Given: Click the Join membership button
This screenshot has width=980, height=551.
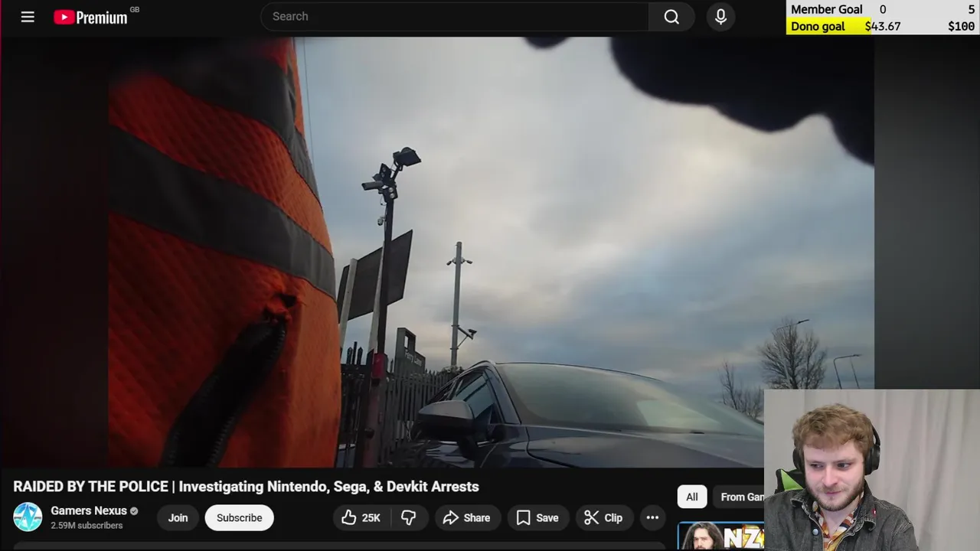Looking at the screenshot, I should click(x=178, y=517).
